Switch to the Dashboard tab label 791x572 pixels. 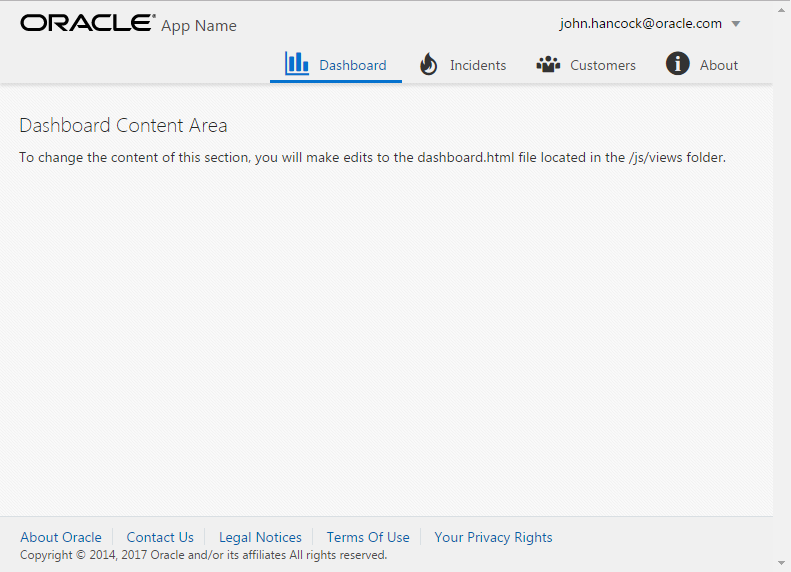(352, 66)
